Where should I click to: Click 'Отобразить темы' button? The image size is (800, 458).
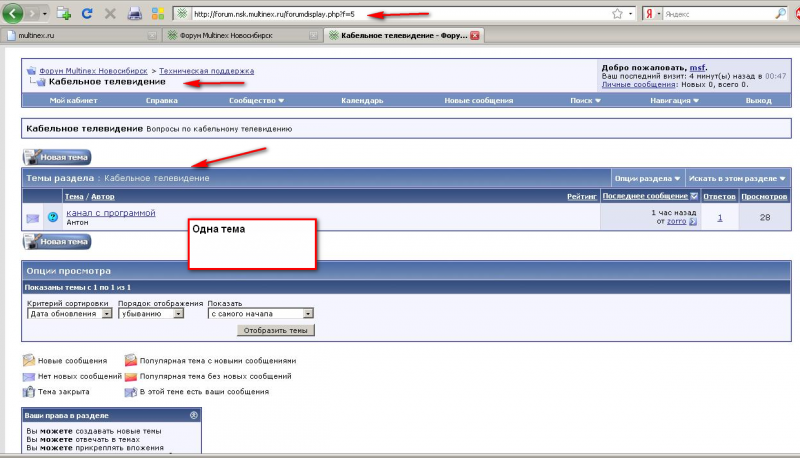pyautogui.click(x=276, y=330)
